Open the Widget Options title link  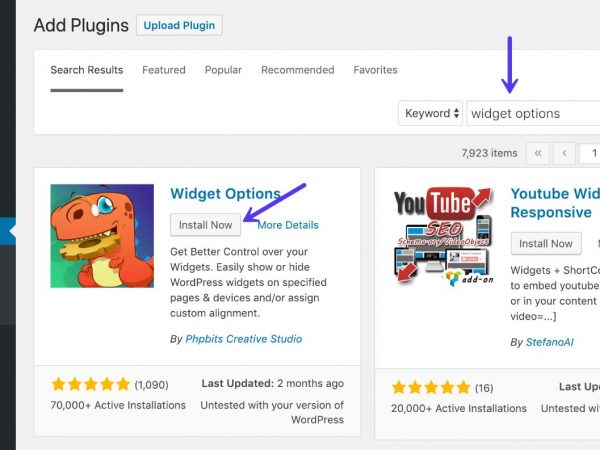click(226, 194)
